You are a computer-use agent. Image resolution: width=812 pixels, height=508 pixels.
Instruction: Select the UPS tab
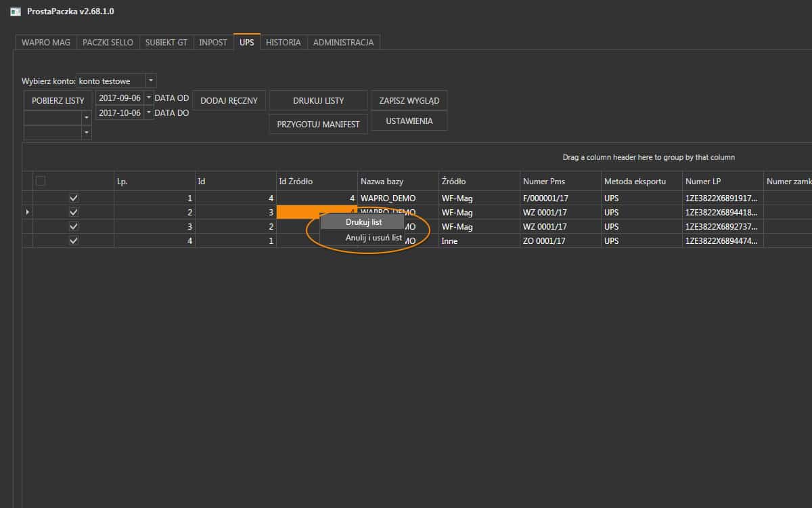[247, 42]
